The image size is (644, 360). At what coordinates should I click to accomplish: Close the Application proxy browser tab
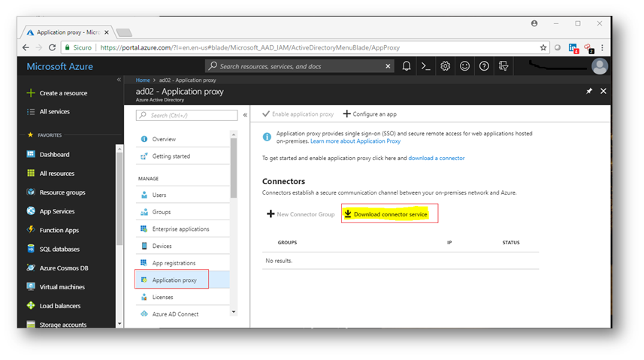point(107,32)
